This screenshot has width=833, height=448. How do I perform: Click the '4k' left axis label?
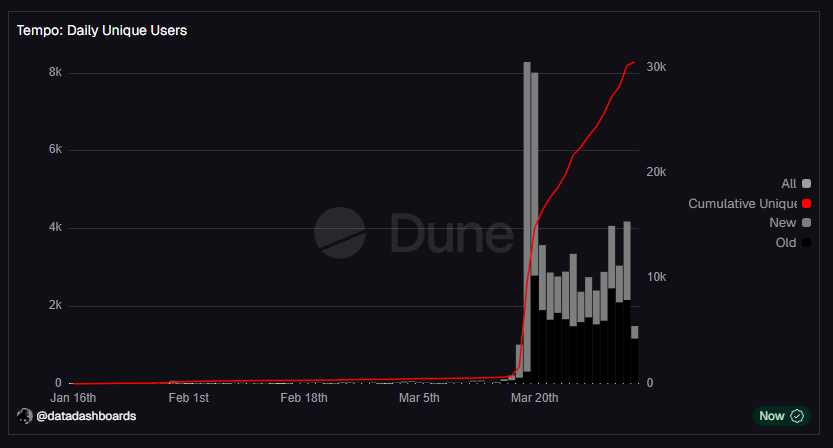coord(55,227)
